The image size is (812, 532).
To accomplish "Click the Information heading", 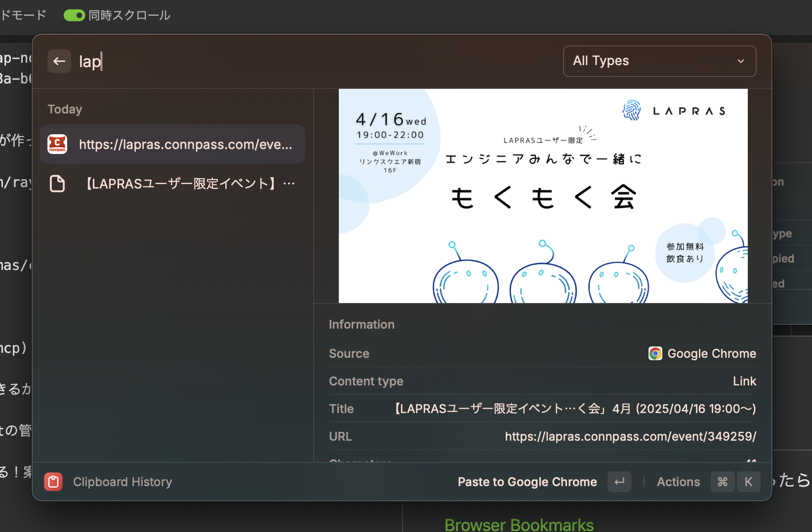I will click(x=362, y=324).
